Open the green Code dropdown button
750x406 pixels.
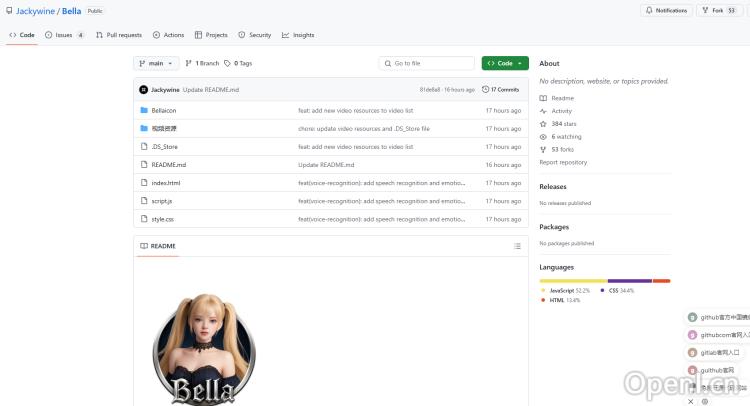(504, 63)
